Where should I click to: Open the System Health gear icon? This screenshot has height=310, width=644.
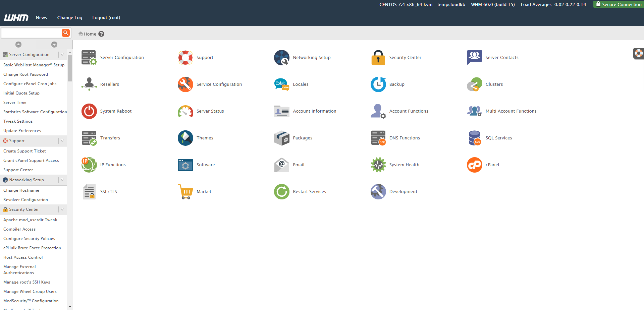click(378, 165)
